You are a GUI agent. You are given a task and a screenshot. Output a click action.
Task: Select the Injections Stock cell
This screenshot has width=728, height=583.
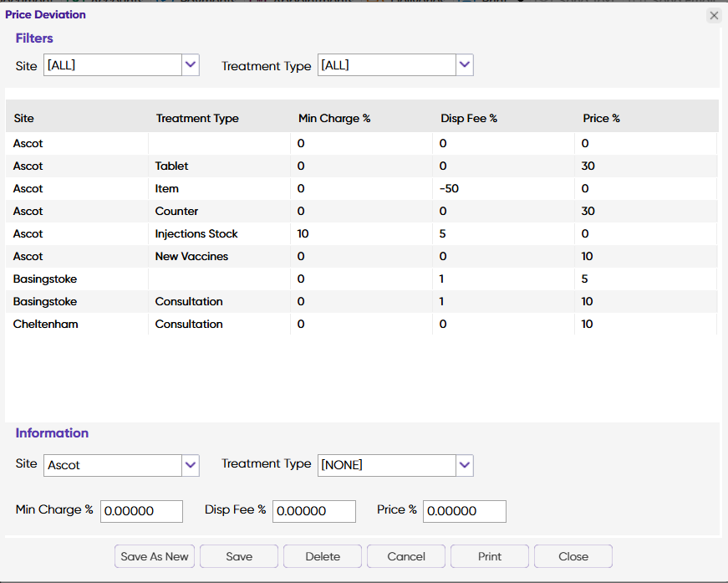[220, 233]
